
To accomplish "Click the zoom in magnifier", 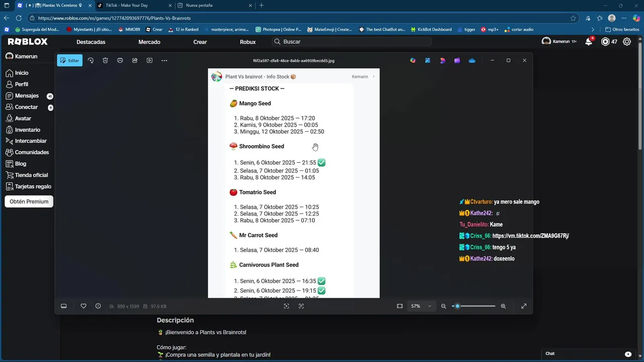I will point(503,306).
